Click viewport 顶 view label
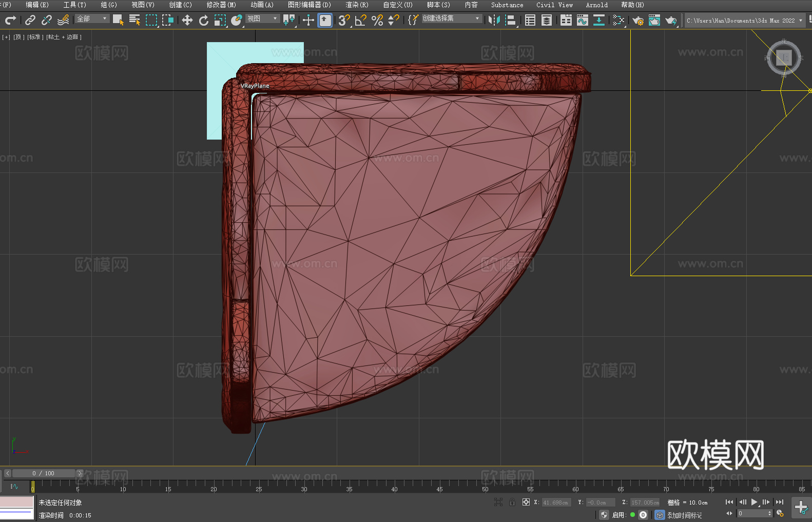The height and width of the screenshot is (522, 812). (18, 37)
